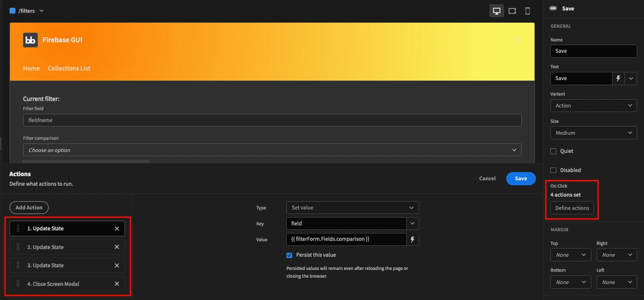Open the Size dropdown showing Medium

point(594,133)
